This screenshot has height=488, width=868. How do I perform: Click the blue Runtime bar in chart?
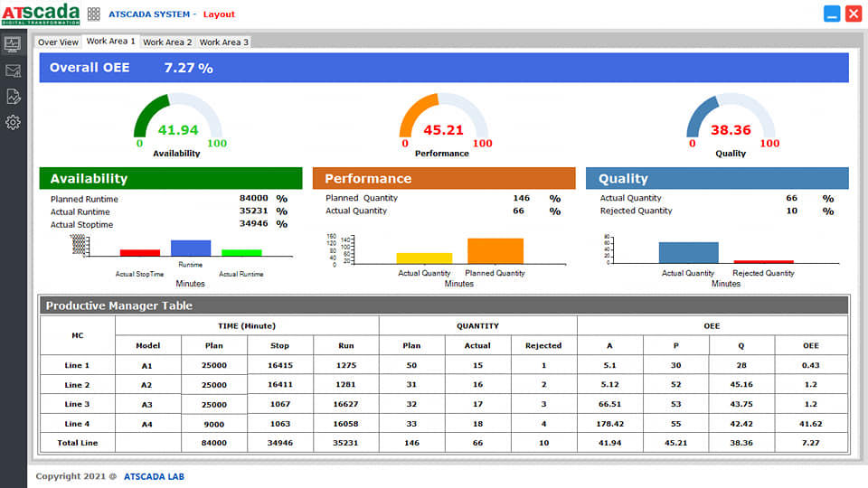pyautogui.click(x=191, y=248)
